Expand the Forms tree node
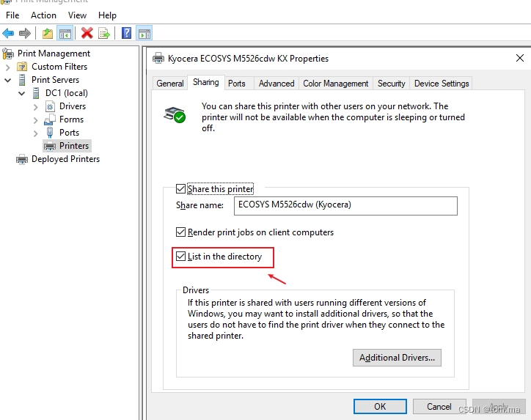This screenshot has height=420, width=531. click(x=35, y=120)
